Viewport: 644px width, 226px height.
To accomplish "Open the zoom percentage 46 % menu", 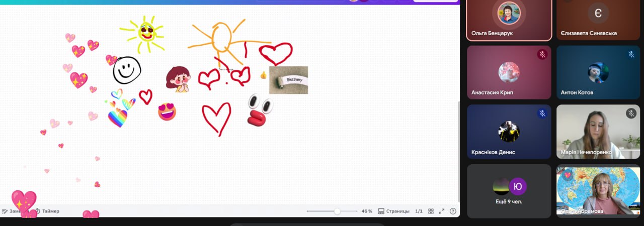I will (367, 211).
